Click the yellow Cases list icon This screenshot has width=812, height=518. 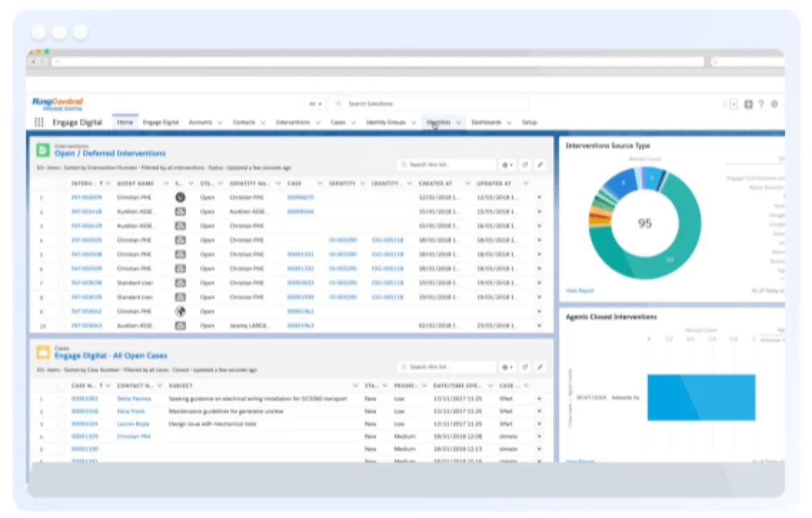(43, 352)
